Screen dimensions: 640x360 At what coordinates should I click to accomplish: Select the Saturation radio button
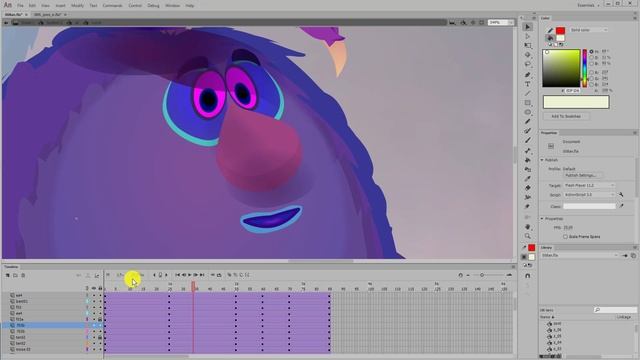tap(591, 58)
